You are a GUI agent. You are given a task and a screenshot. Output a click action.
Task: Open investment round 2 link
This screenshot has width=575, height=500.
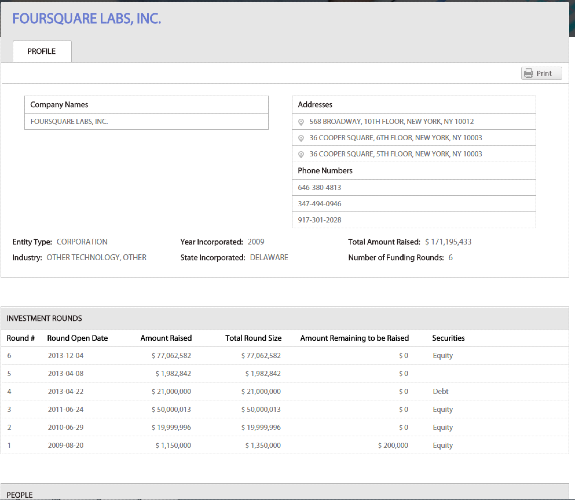tap(9, 427)
